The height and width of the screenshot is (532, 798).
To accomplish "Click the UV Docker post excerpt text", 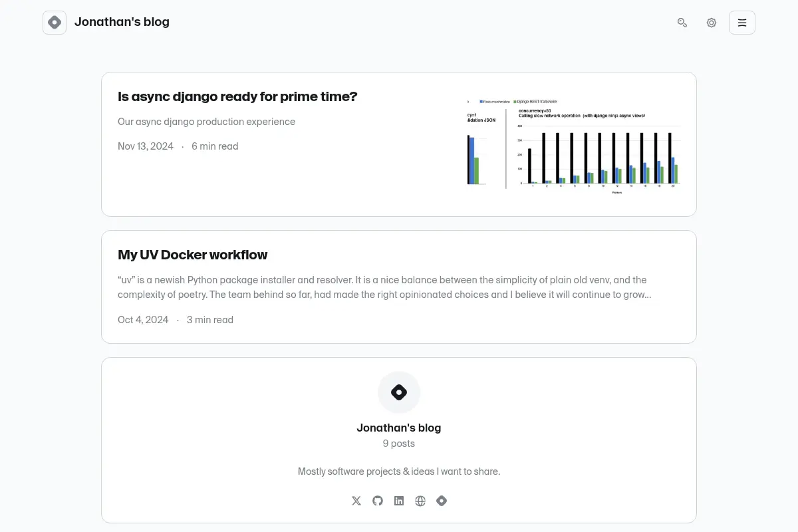I will (384, 287).
